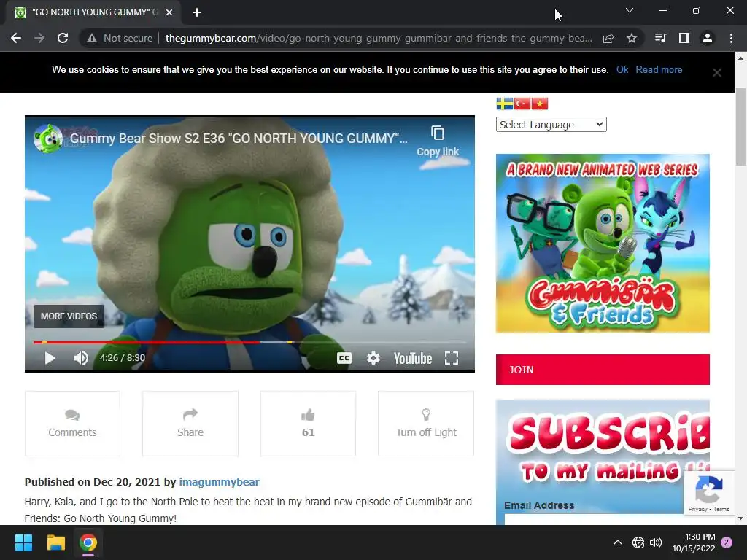747x560 pixels.
Task: Accept cookies with Ok link
Action: [622, 69]
